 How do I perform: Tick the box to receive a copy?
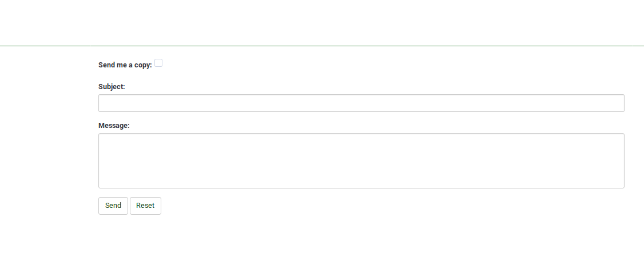pyautogui.click(x=158, y=63)
